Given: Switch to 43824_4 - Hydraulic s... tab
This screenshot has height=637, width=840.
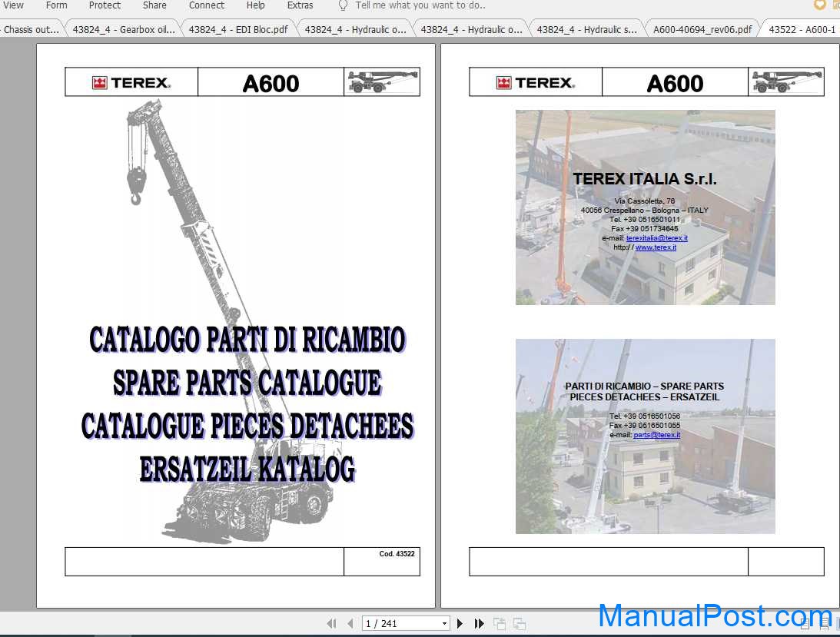Looking at the screenshot, I should (x=586, y=29).
